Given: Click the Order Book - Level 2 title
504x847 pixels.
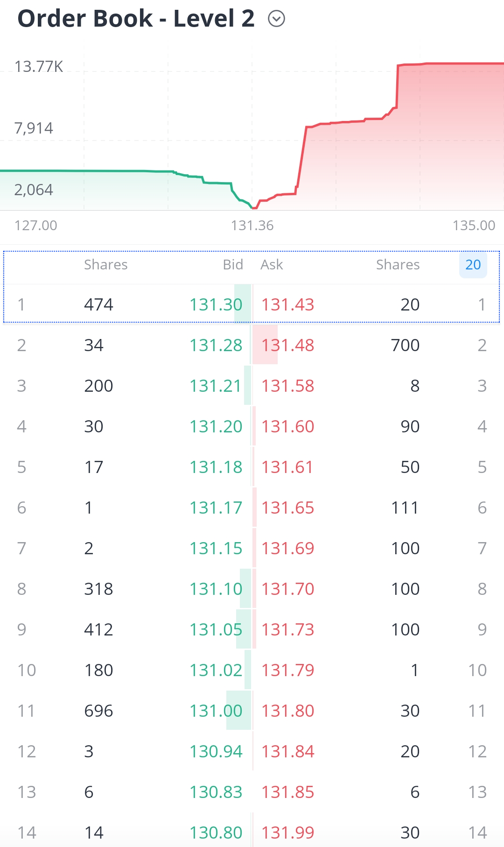Looking at the screenshot, I should tap(136, 19).
